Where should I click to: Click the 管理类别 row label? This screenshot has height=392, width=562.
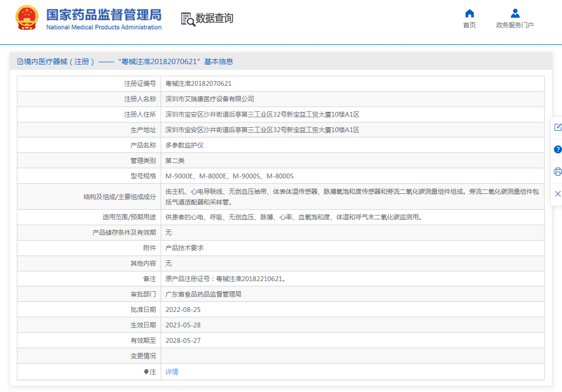(x=143, y=161)
